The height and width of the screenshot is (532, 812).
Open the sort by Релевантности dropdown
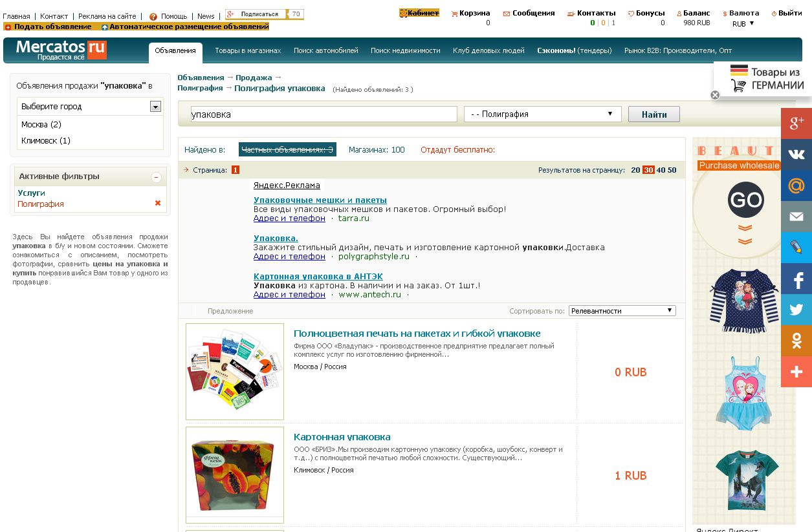(622, 311)
